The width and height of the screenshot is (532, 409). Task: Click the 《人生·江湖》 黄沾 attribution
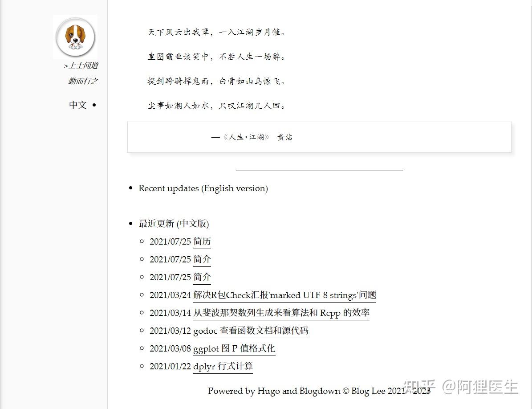point(252,137)
